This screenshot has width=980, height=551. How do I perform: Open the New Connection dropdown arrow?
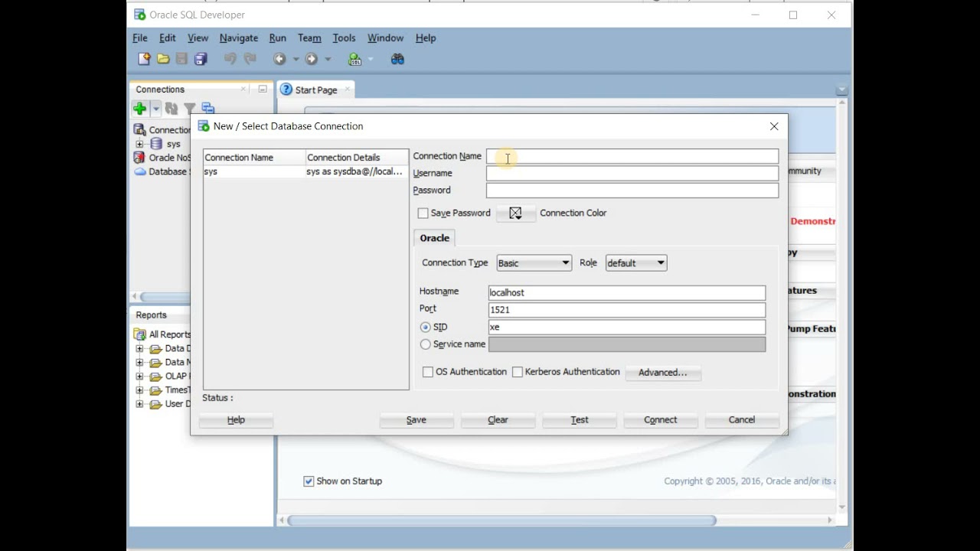(155, 109)
